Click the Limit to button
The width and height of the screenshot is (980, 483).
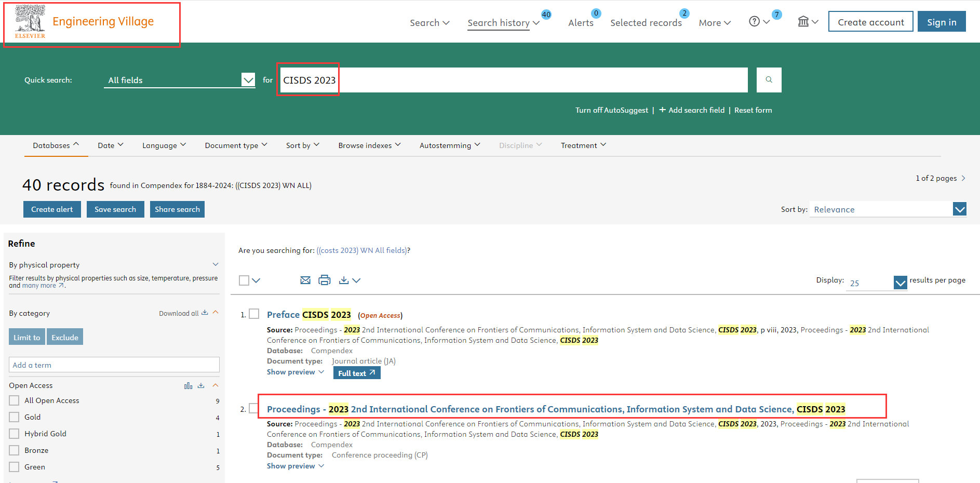tap(27, 337)
